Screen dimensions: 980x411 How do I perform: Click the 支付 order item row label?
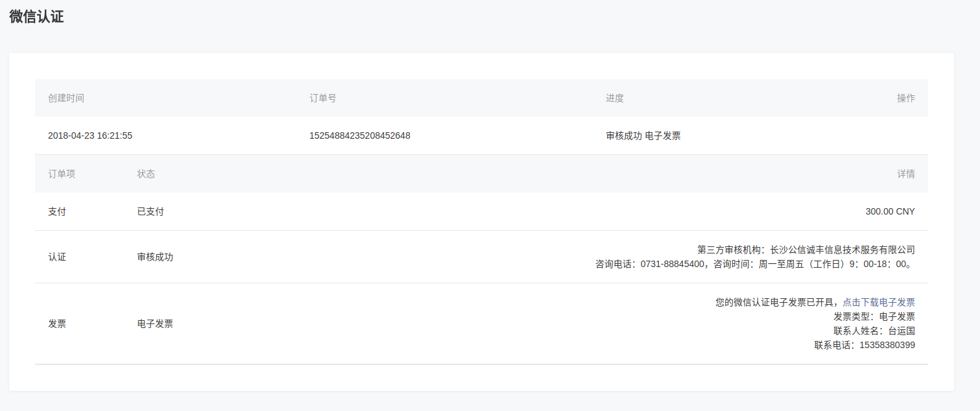[57, 211]
